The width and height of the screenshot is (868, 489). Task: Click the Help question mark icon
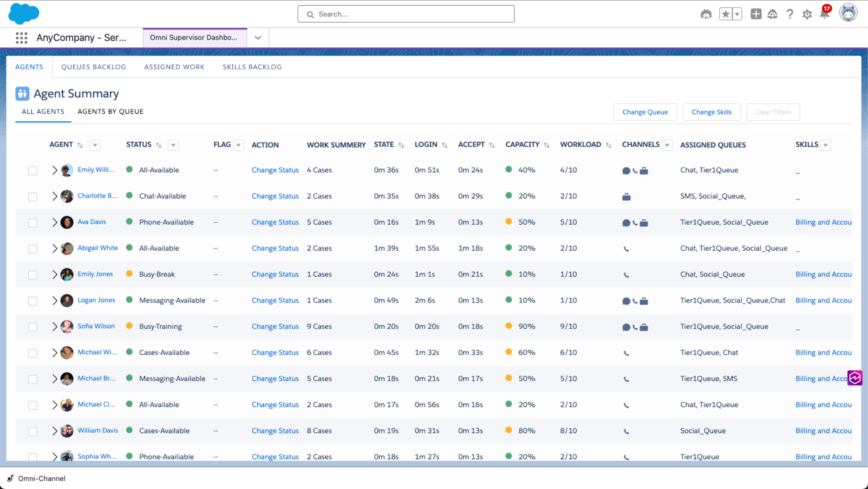coord(789,14)
